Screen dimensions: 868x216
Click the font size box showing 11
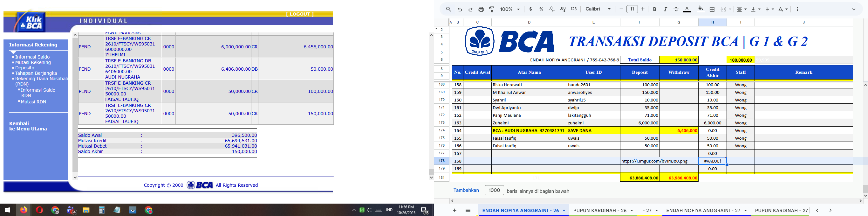click(632, 9)
